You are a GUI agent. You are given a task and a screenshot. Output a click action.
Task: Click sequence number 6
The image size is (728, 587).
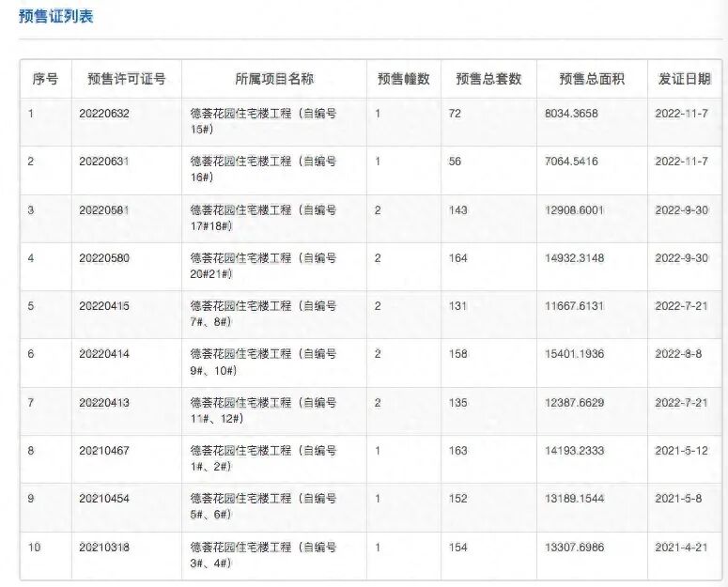31,354
